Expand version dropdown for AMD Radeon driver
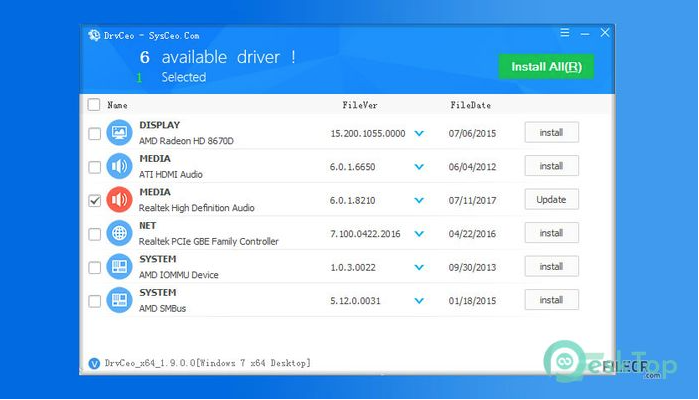This screenshot has width=699, height=400. click(419, 133)
